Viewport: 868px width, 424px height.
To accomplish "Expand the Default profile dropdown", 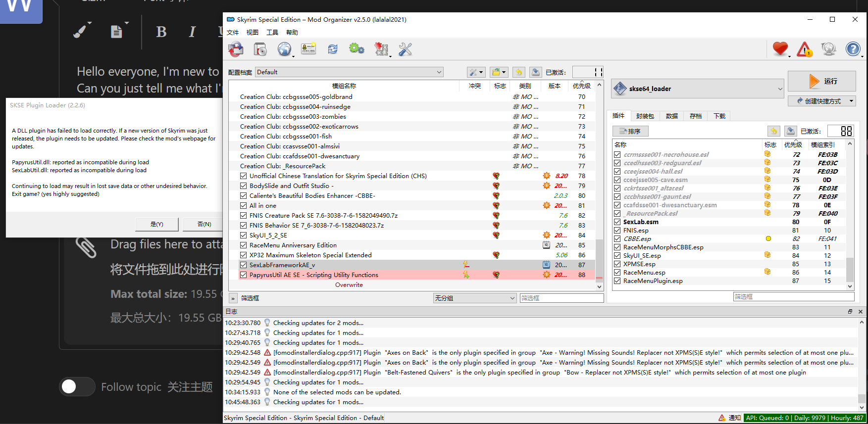I will (x=349, y=72).
